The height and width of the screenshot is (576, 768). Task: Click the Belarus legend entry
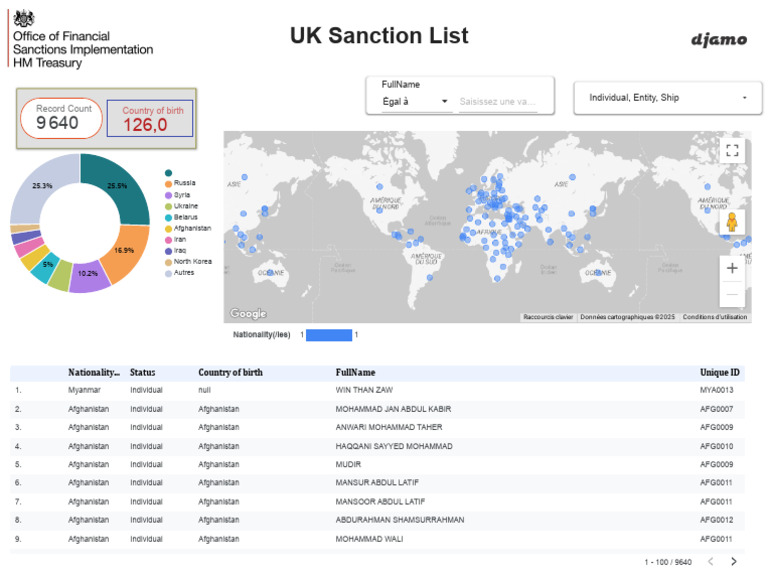181,217
